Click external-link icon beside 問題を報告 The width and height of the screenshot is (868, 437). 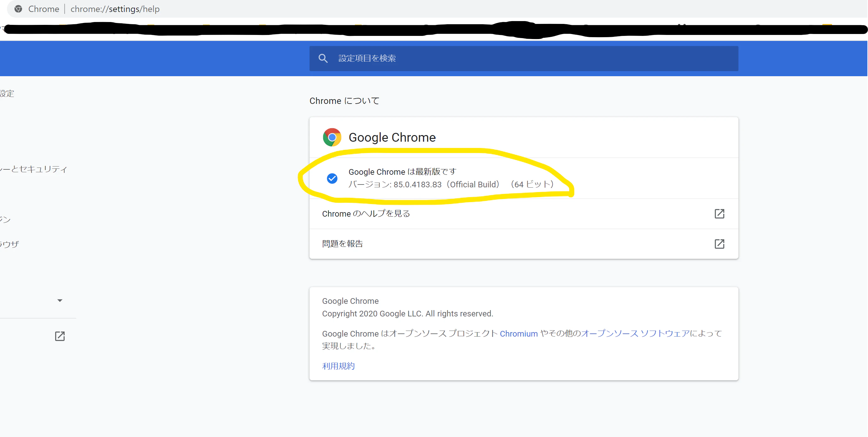[x=719, y=244]
